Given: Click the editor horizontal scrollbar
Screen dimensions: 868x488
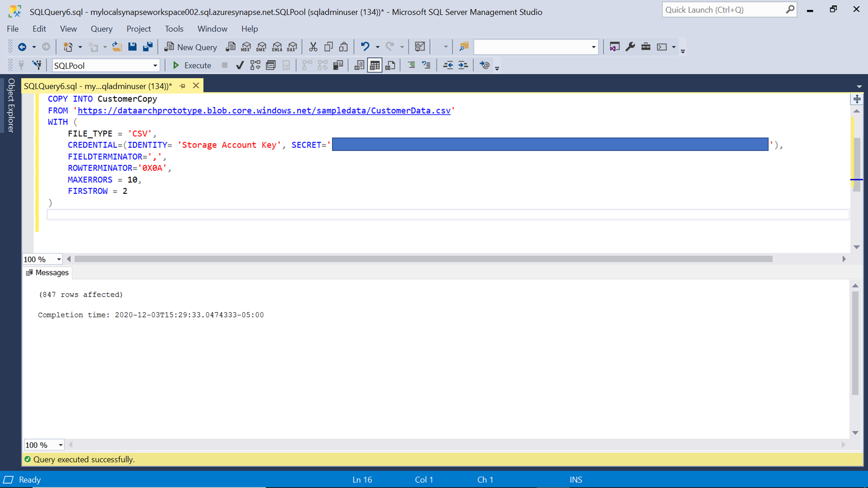Looking at the screenshot, I should coord(423,259).
